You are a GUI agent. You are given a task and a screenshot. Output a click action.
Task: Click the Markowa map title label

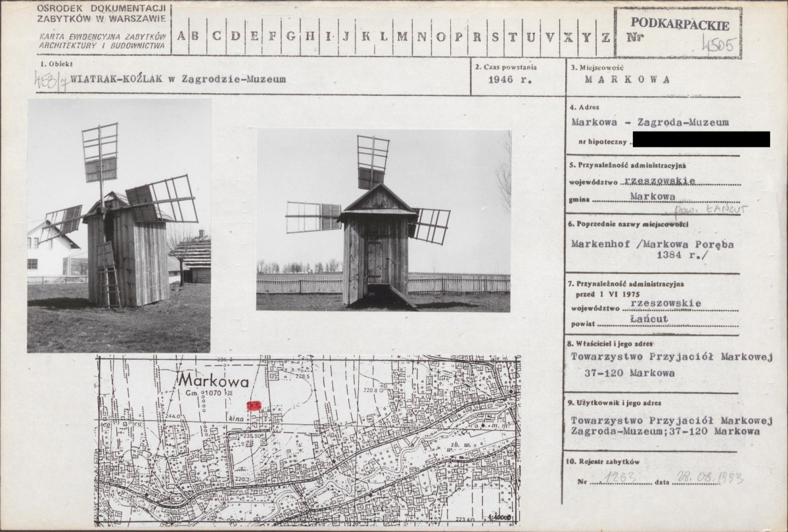click(213, 382)
